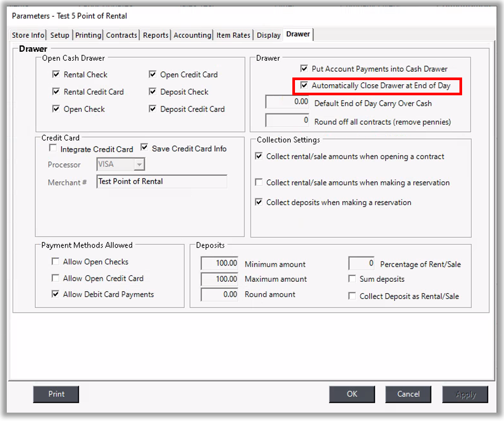Screen dimensions: 504x421
Task: Toggle Allow Debit Card Payments
Action: 56,294
